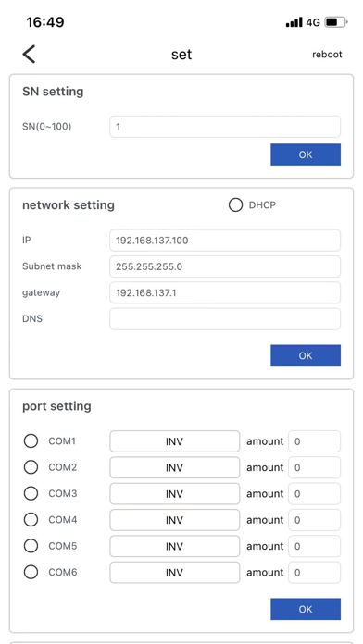Tap the cellular signal bars icon
363x644 pixels.
294,22
